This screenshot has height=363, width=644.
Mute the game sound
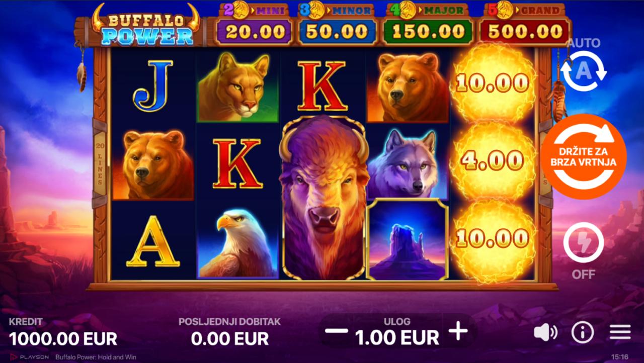545,332
